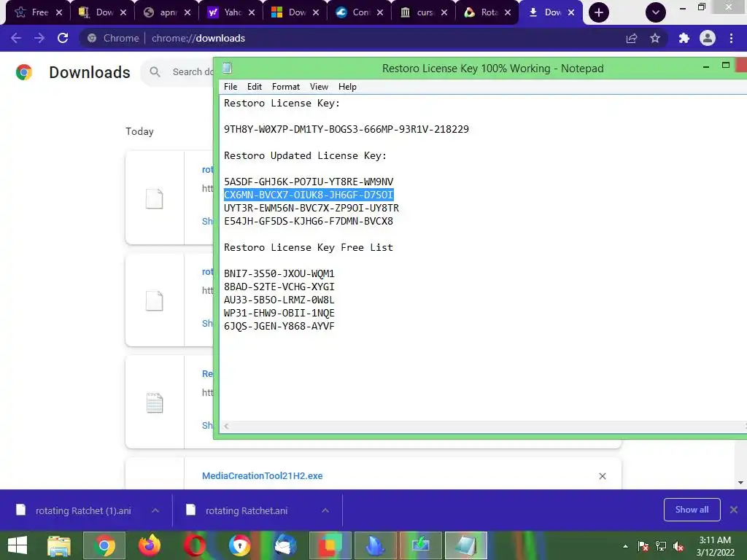Image resolution: width=747 pixels, height=560 pixels.
Task: Click the 9TH8Y-W0X7P license key line
Action: (x=347, y=129)
